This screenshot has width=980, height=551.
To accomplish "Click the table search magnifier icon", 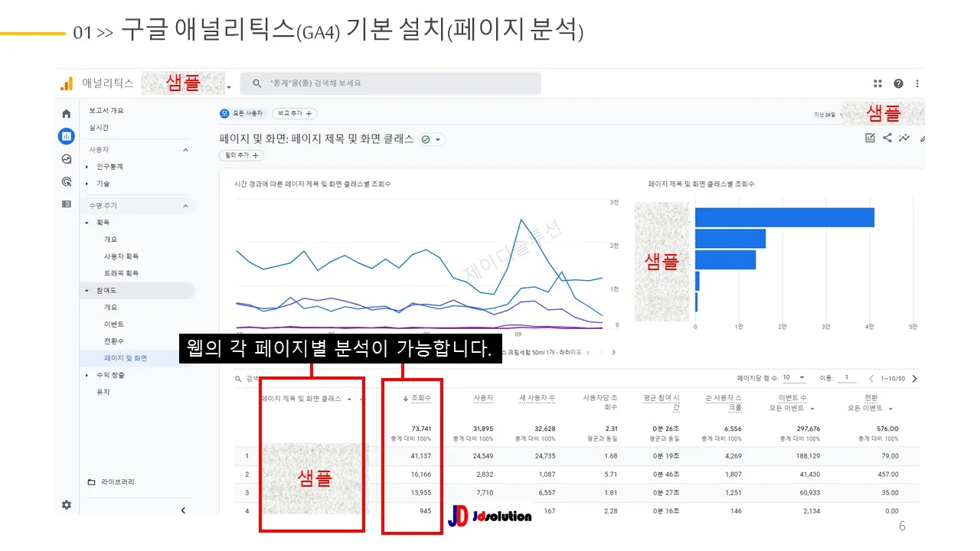I will point(240,378).
